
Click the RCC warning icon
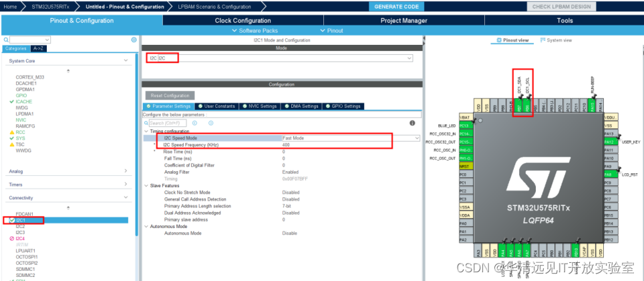click(11, 132)
